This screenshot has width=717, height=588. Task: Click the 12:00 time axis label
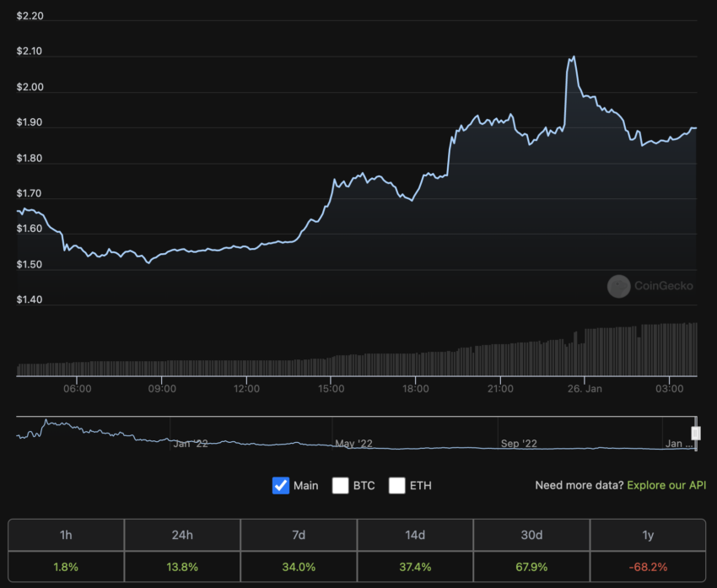pyautogui.click(x=246, y=389)
